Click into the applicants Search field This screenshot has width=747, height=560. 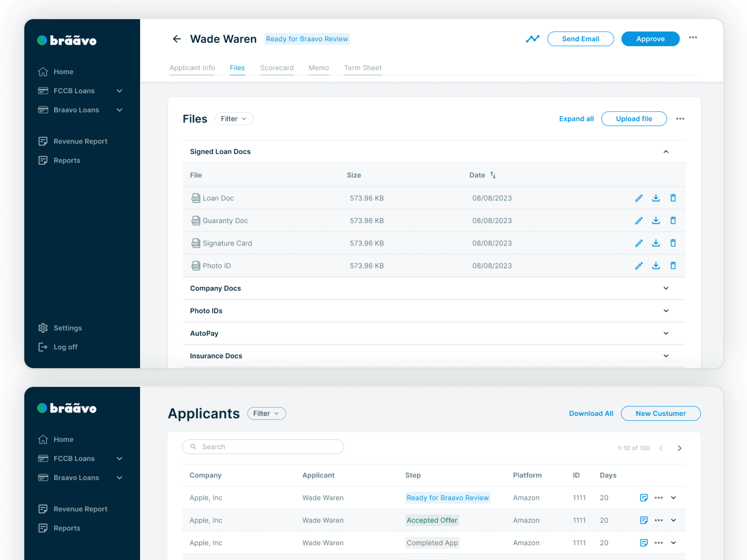pos(263,447)
